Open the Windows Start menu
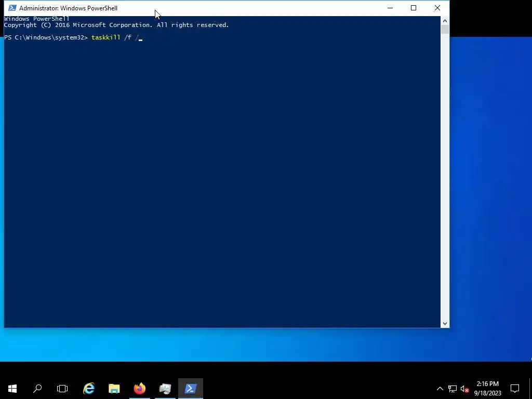The height and width of the screenshot is (399, 532). pyautogui.click(x=12, y=389)
